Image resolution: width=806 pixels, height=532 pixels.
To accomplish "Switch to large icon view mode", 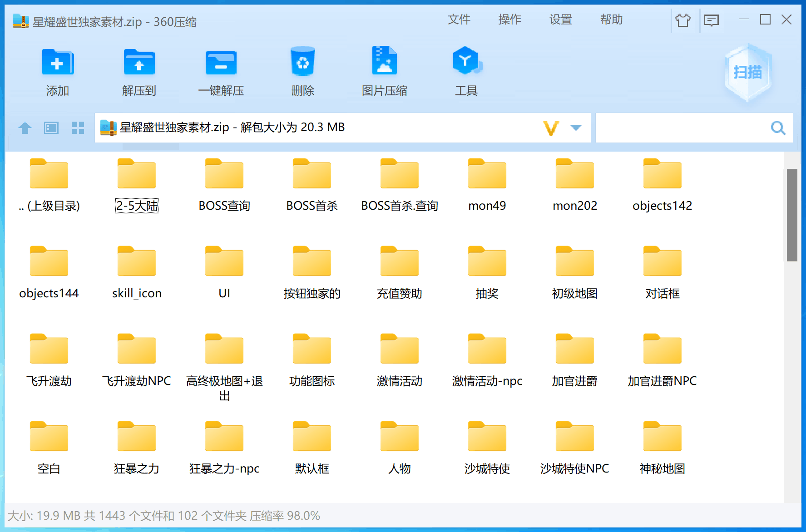I will [x=51, y=128].
